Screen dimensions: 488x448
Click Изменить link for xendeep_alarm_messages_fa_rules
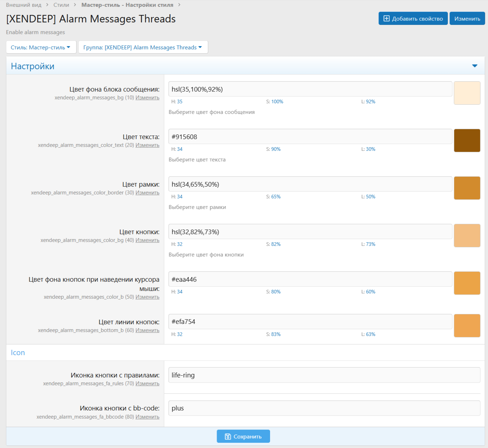point(147,384)
